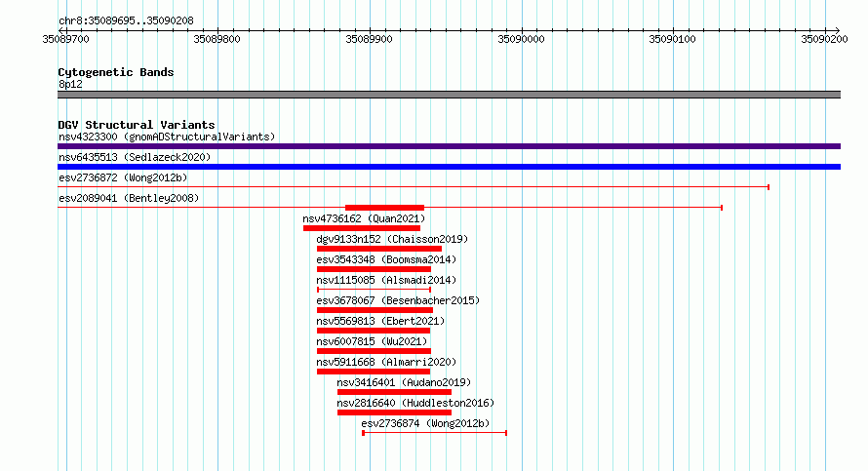Click the red nsv4736162 variant bar
868x471 pixels.
(362, 228)
